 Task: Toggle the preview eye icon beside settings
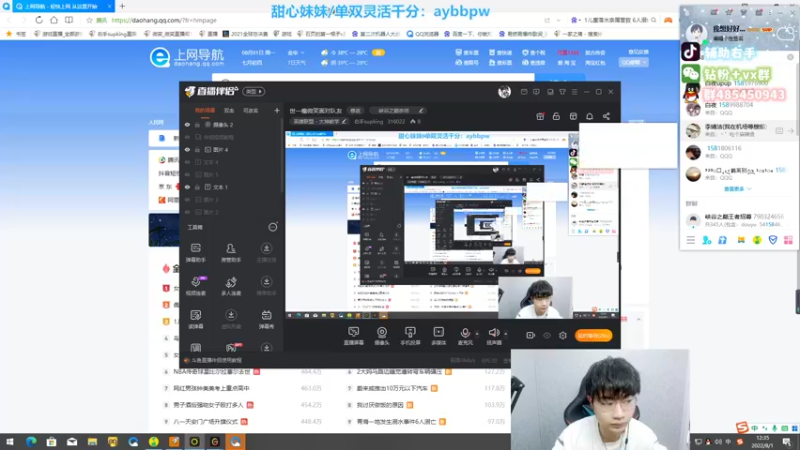(546, 336)
